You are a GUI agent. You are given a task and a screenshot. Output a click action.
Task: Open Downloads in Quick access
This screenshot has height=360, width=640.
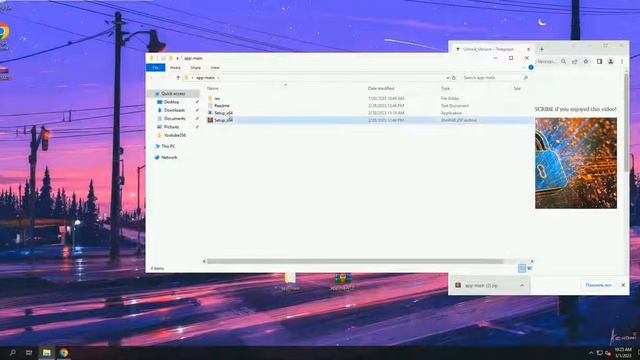(174, 110)
